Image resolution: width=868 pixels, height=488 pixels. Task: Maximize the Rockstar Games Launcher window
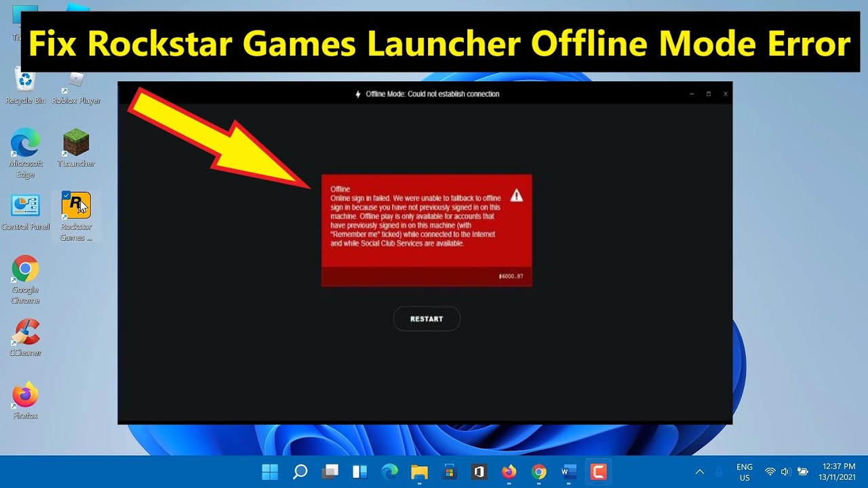[x=709, y=94]
